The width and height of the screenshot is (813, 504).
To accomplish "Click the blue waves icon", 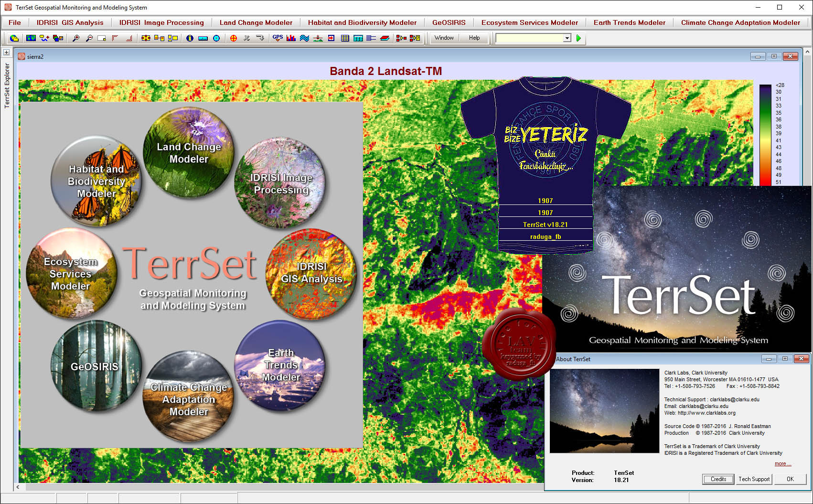I will pyautogui.click(x=304, y=38).
